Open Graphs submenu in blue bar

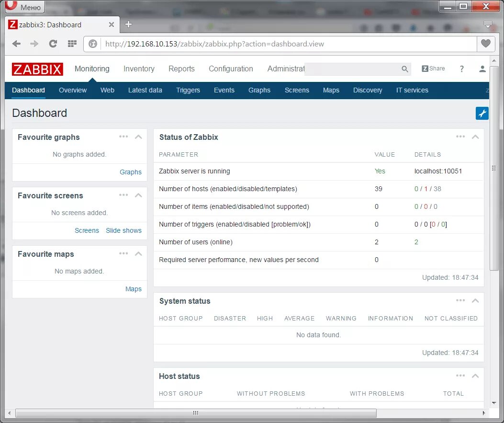click(x=259, y=90)
